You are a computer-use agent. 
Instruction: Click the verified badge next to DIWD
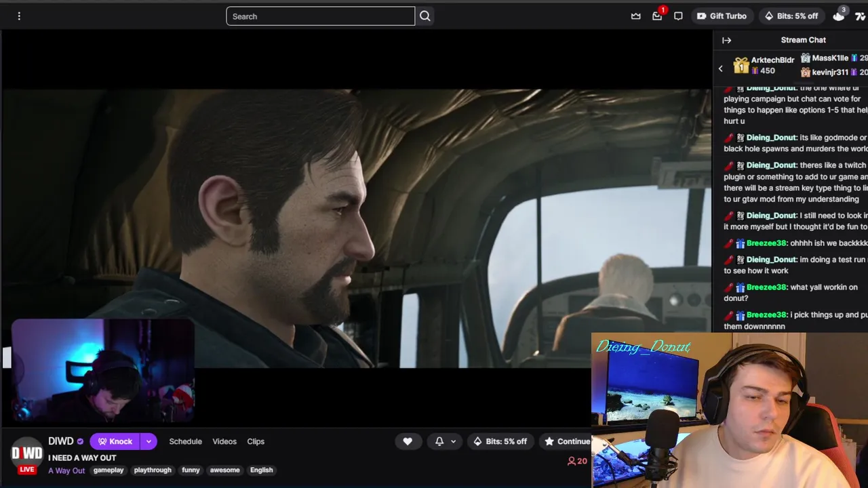[80, 441]
